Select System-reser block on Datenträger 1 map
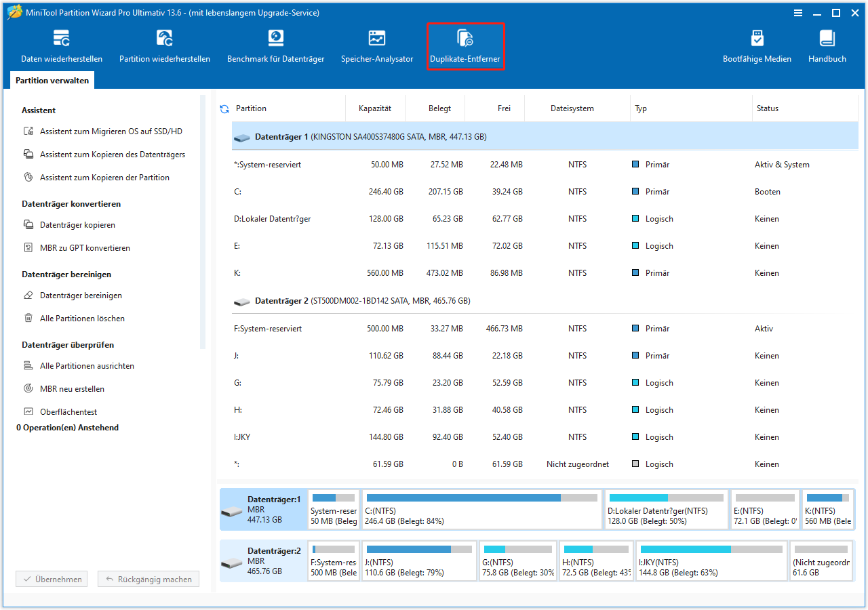 tap(334, 509)
